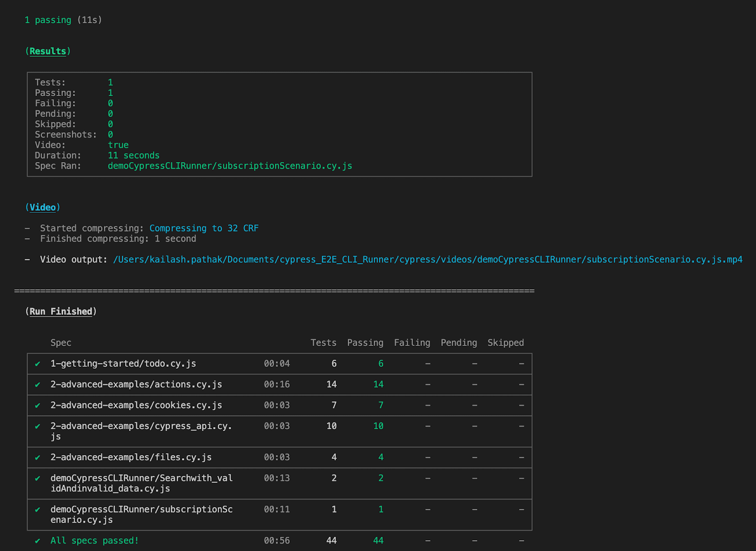756x551 pixels.
Task: Click the checkmark beside cypress_api.cy.js spec
Action: click(x=38, y=426)
